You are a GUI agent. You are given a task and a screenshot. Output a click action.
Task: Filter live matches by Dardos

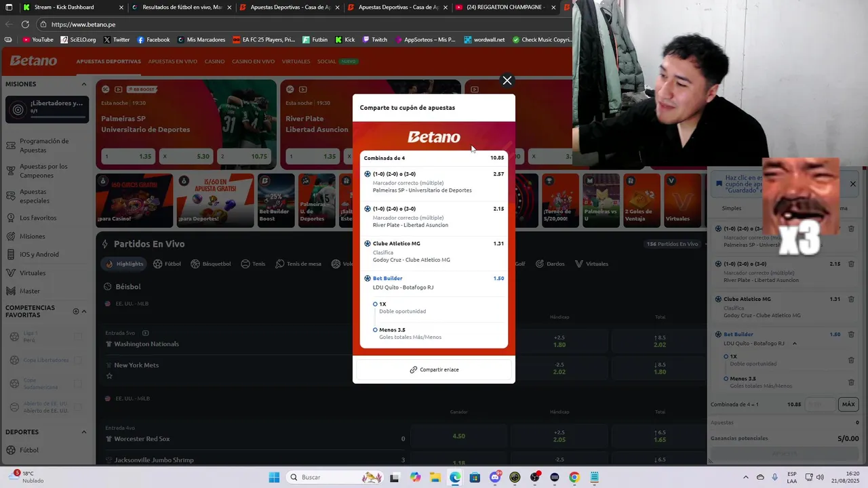pos(550,264)
